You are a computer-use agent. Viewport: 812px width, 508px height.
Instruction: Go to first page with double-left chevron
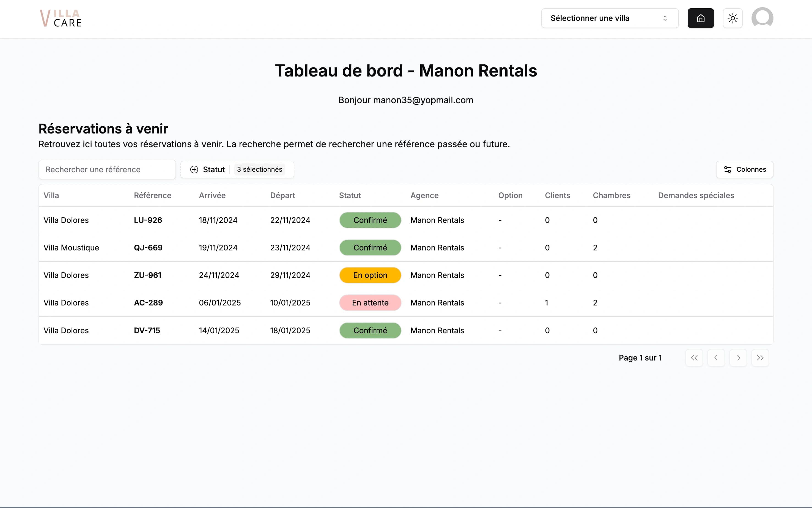(x=694, y=358)
